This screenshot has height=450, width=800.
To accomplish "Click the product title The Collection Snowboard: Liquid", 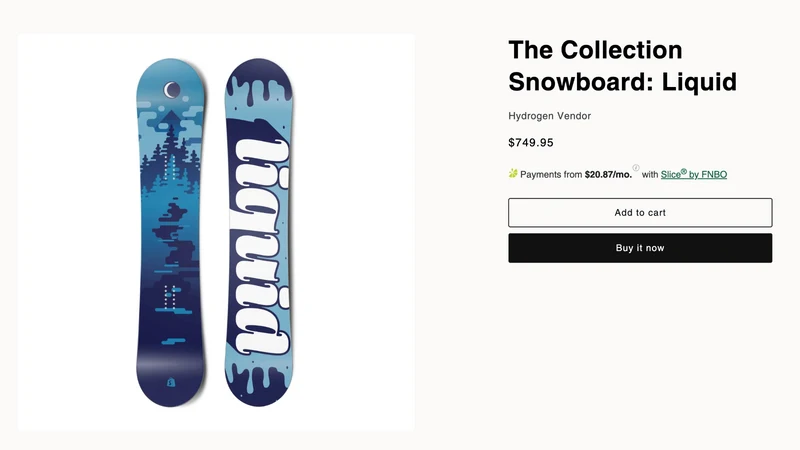I will coord(622,66).
